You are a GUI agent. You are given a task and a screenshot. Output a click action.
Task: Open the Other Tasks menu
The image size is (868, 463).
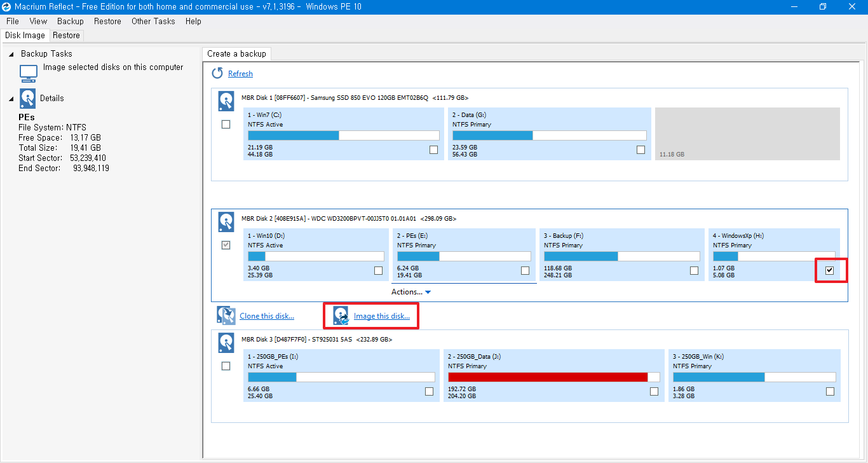pos(153,21)
